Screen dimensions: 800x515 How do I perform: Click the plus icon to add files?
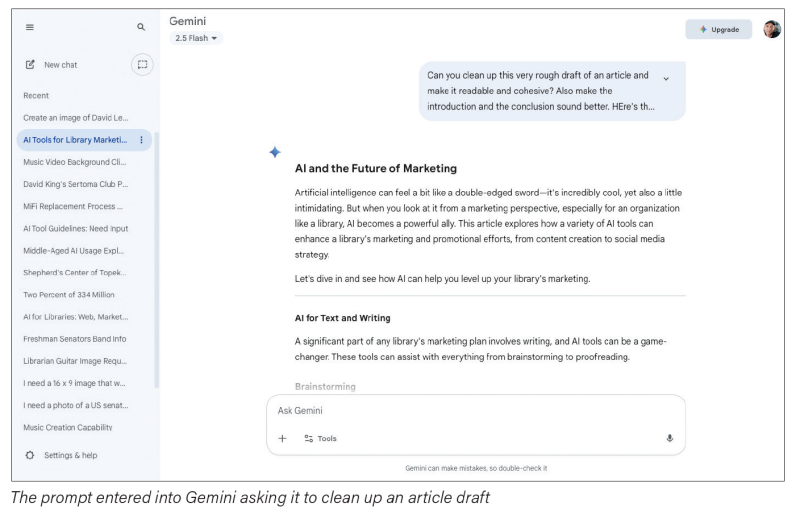point(283,438)
